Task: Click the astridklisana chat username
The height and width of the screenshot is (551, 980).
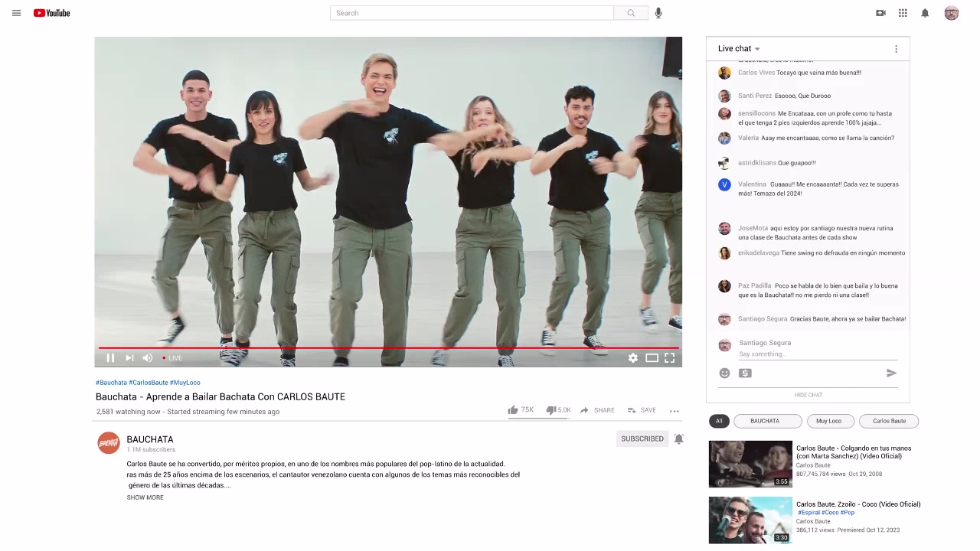Action: click(x=757, y=163)
